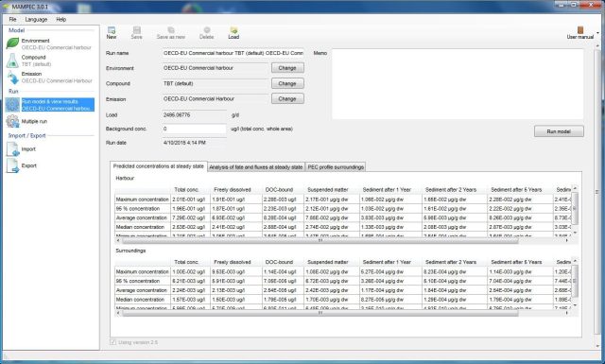Image resolution: width=605 pixels, height=364 pixels.
Task: Click the Surroundings table vertical scrollbar
Action: click(x=575, y=281)
